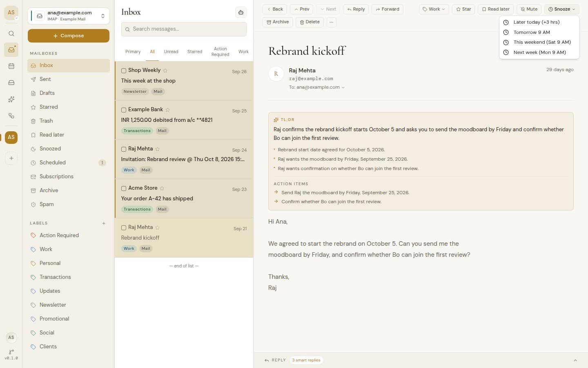Mute this conversation
Viewport: 588px width, 368px height.
click(529, 9)
